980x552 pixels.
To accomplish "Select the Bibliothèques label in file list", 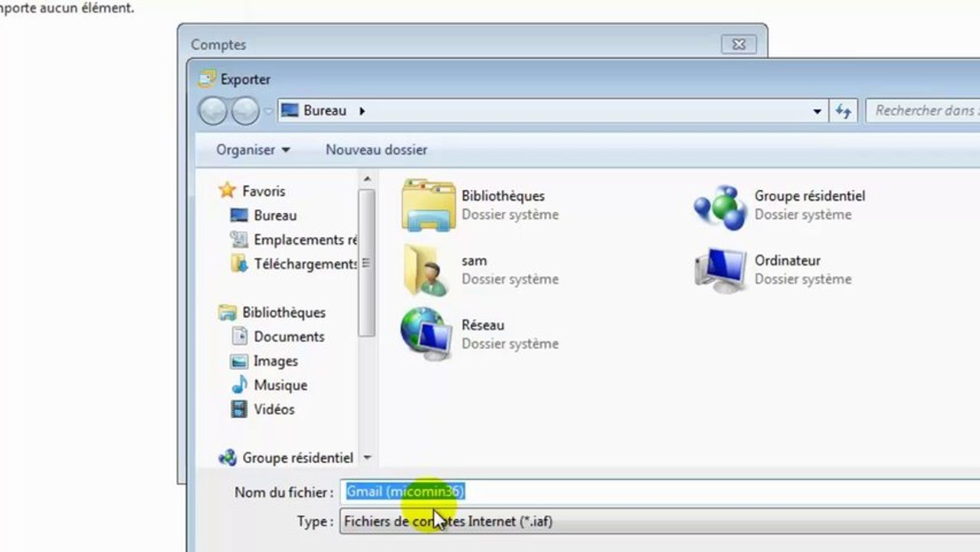I will pyautogui.click(x=503, y=196).
